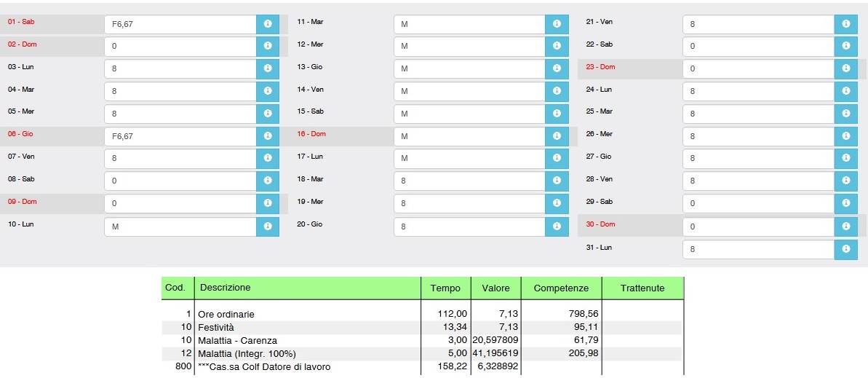Click info icon for 11 - Mar
868x378 pixels.
pyautogui.click(x=557, y=24)
